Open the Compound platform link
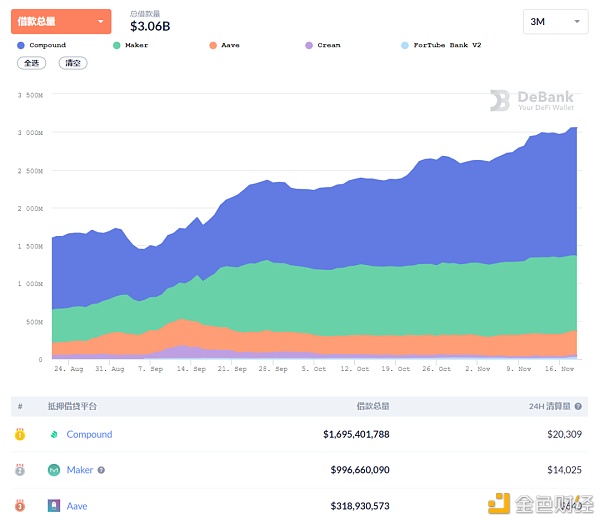 (x=89, y=434)
